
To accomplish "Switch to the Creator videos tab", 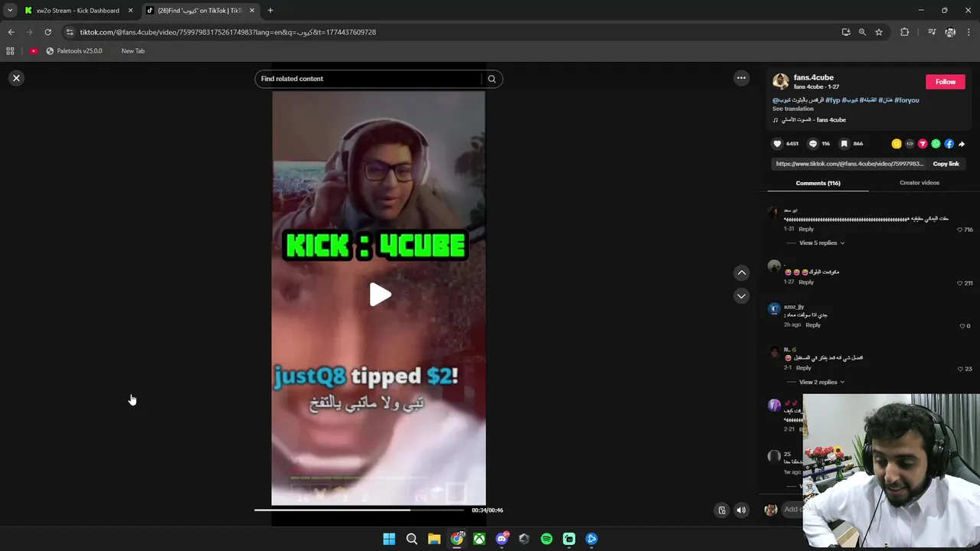I will (x=919, y=183).
